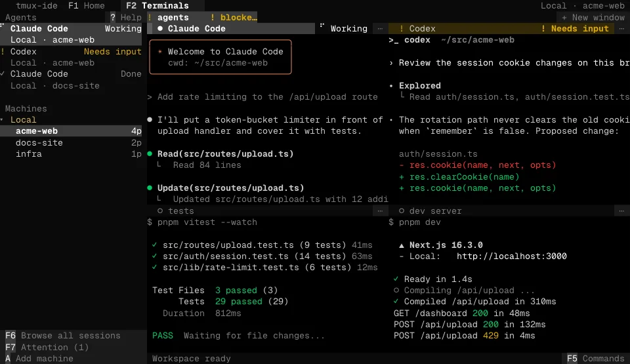Screen dimensions: 630x364
Task: Open Claude Code pane menu ellipsis
Action: pos(380,28)
